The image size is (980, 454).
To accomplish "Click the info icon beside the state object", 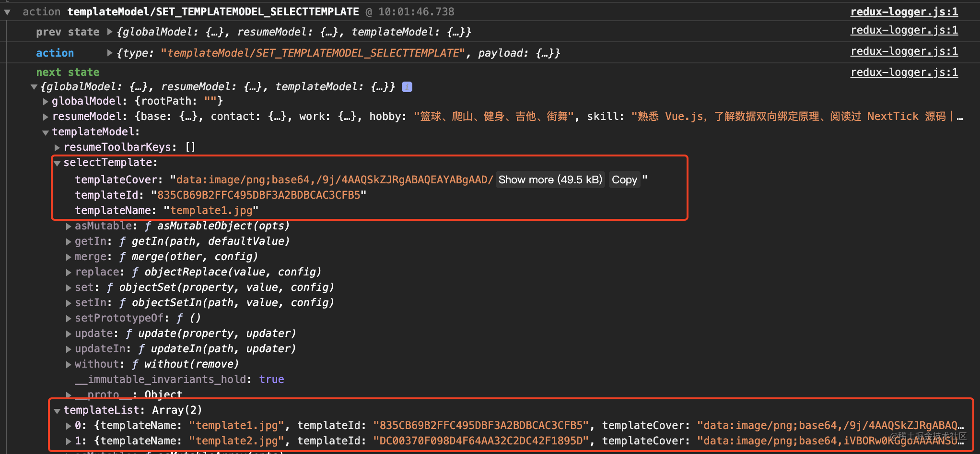I will pyautogui.click(x=407, y=87).
